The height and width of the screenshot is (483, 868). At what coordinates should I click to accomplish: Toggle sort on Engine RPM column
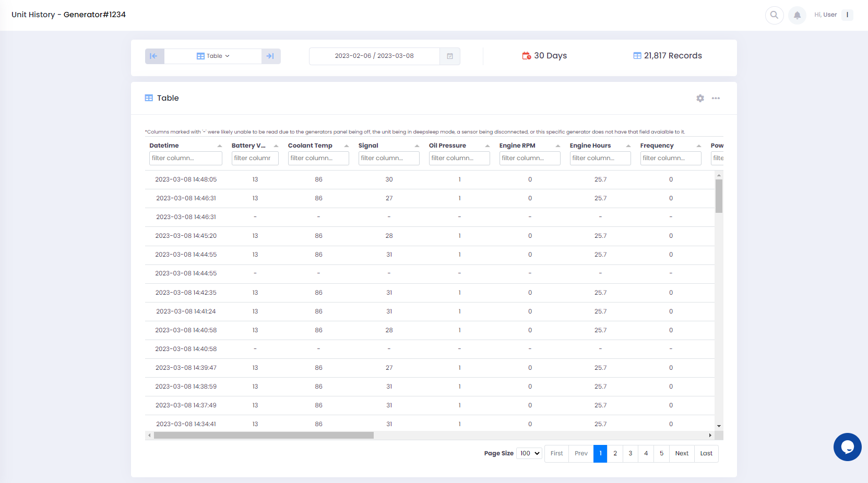pos(557,146)
